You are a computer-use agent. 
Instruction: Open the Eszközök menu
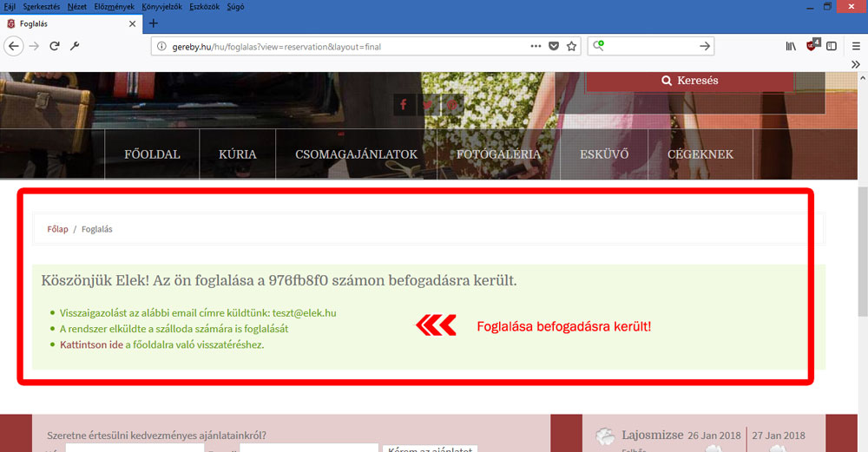point(206,6)
